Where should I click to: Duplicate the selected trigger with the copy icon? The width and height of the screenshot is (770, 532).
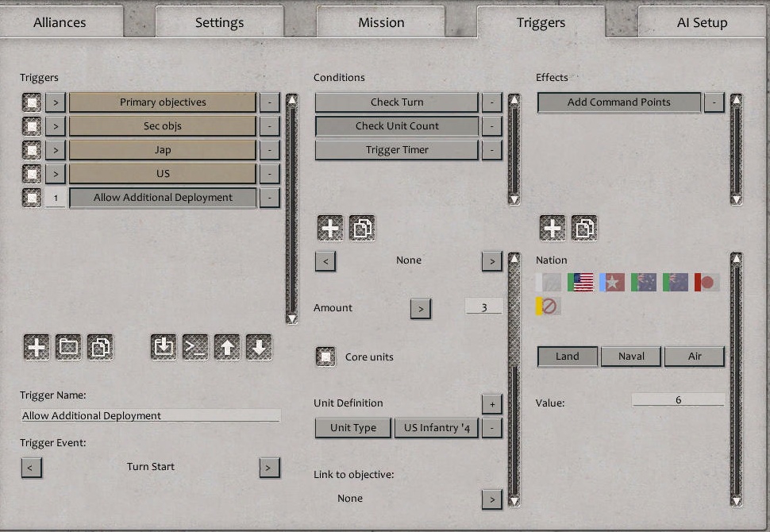click(x=100, y=347)
